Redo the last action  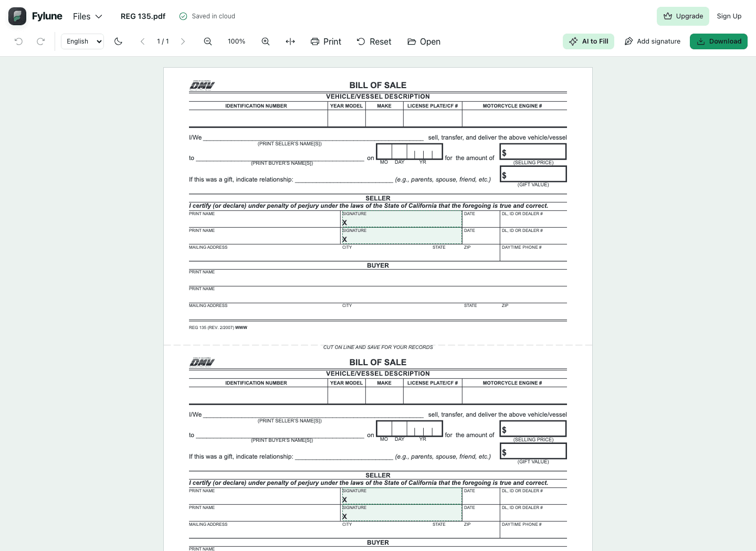40,41
